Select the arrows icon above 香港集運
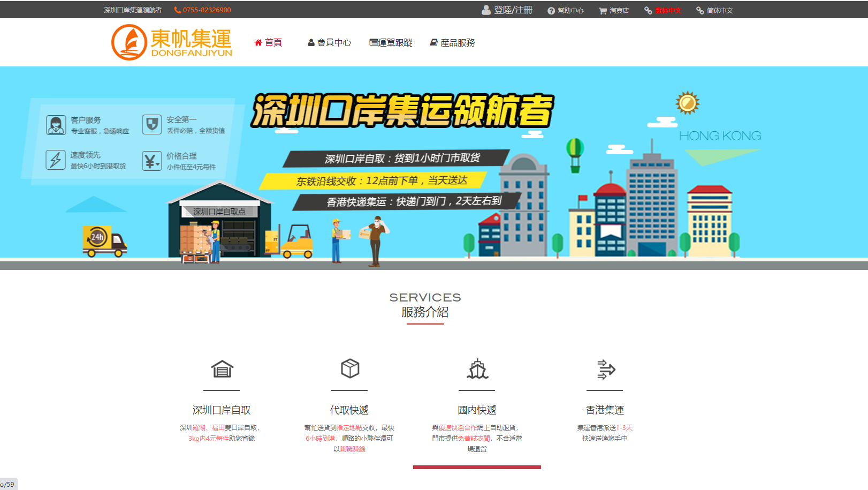Image resolution: width=868 pixels, height=490 pixels. (x=605, y=368)
